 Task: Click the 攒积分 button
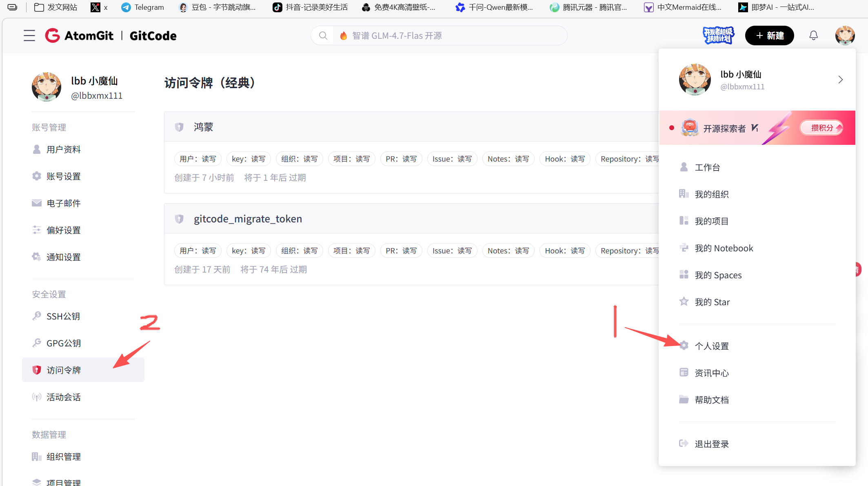tap(822, 128)
